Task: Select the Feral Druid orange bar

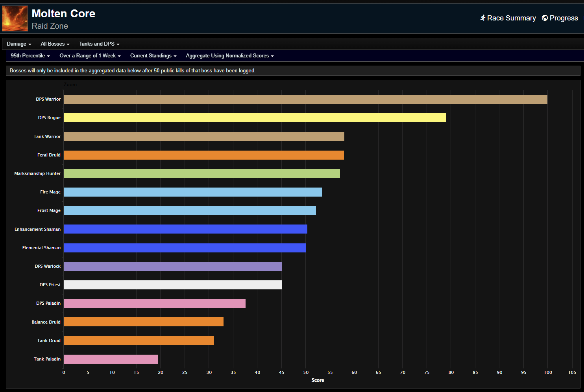Action: tap(203, 155)
